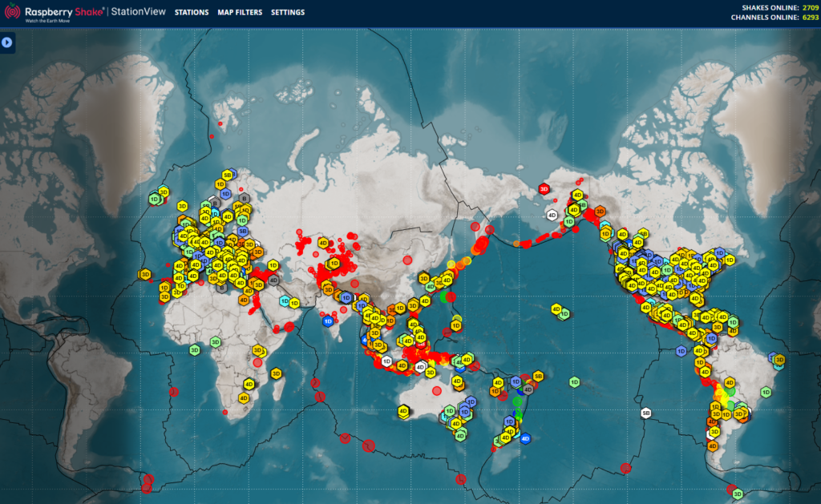Viewport: 821px width, 504px height.
Task: Click the green 1D station in eastern Brazil
Action: tap(766, 393)
